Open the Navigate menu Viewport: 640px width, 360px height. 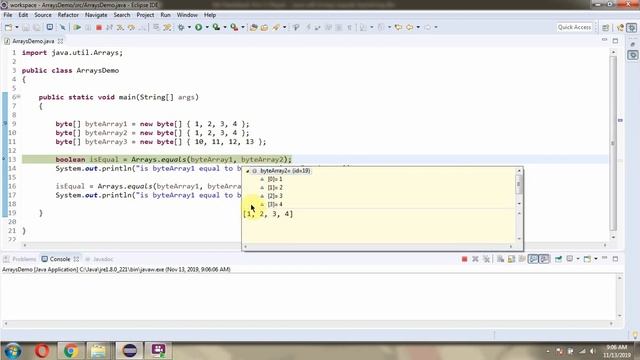(96, 15)
